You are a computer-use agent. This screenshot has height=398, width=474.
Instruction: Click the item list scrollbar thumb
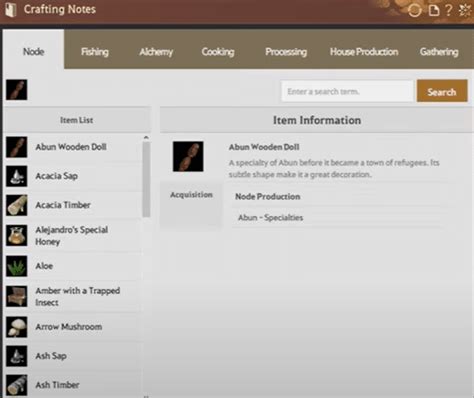(x=146, y=180)
